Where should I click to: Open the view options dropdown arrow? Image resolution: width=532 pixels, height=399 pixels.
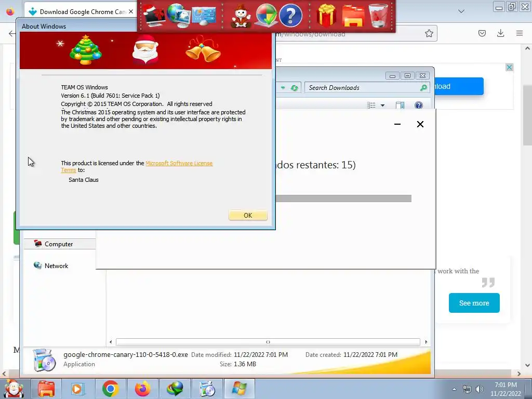click(x=383, y=105)
